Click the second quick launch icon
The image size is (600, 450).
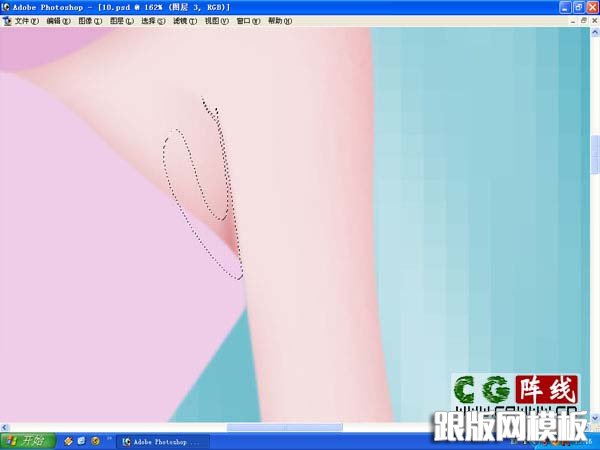(82, 440)
